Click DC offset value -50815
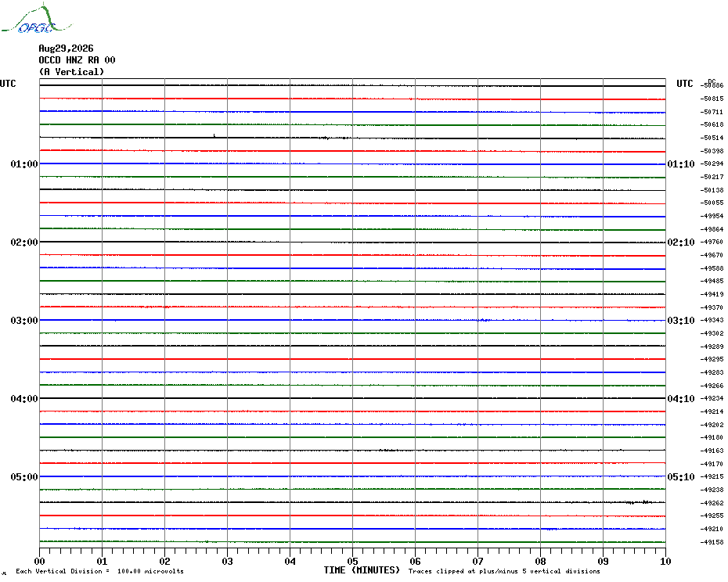728x582 pixels. point(712,99)
